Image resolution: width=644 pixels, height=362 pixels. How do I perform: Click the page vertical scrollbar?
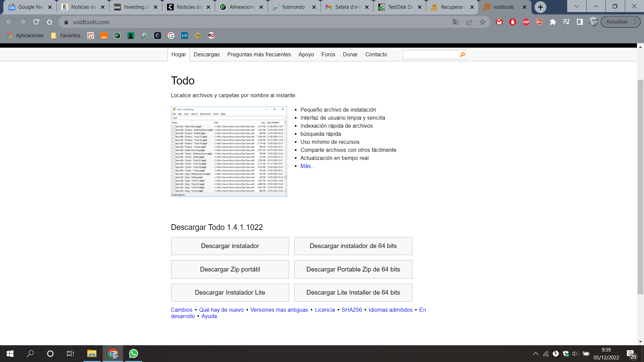tap(640, 187)
